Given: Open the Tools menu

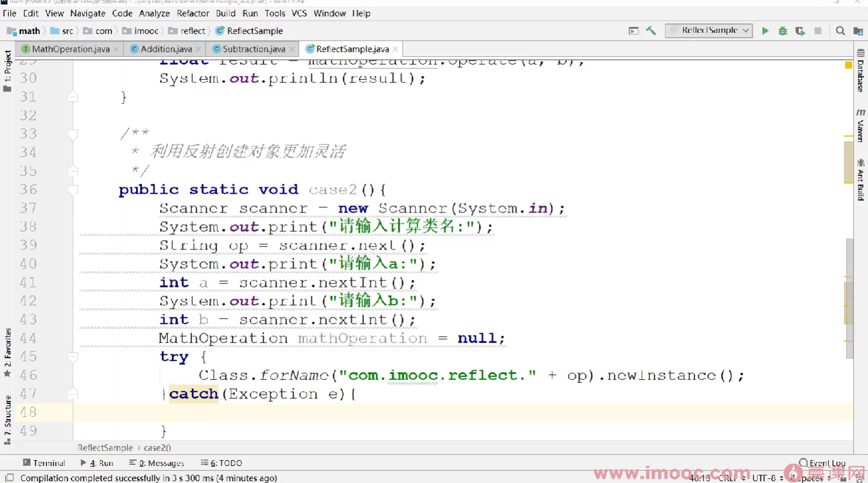Looking at the screenshot, I should pos(275,13).
